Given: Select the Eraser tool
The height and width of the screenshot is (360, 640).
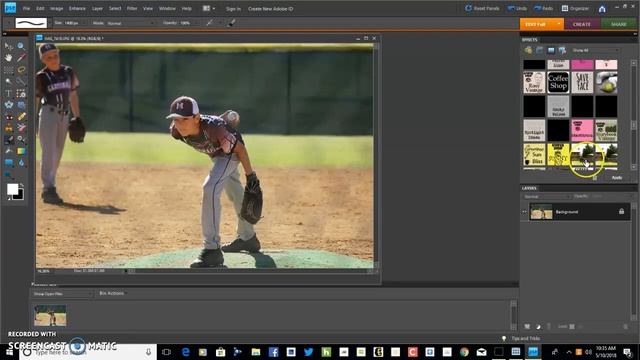Looking at the screenshot, I should (21, 128).
